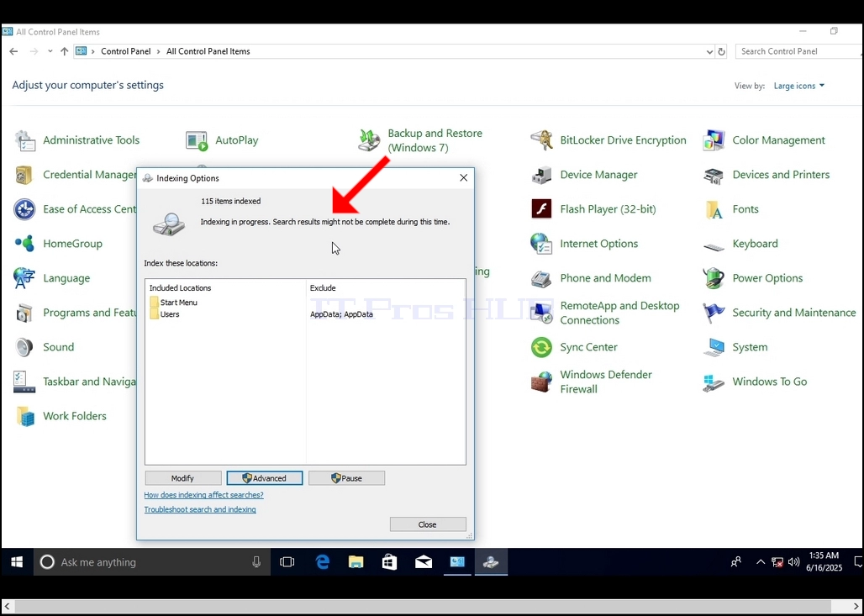Image resolution: width=864 pixels, height=616 pixels.
Task: Expand View by Large icons dropdown
Action: (798, 86)
